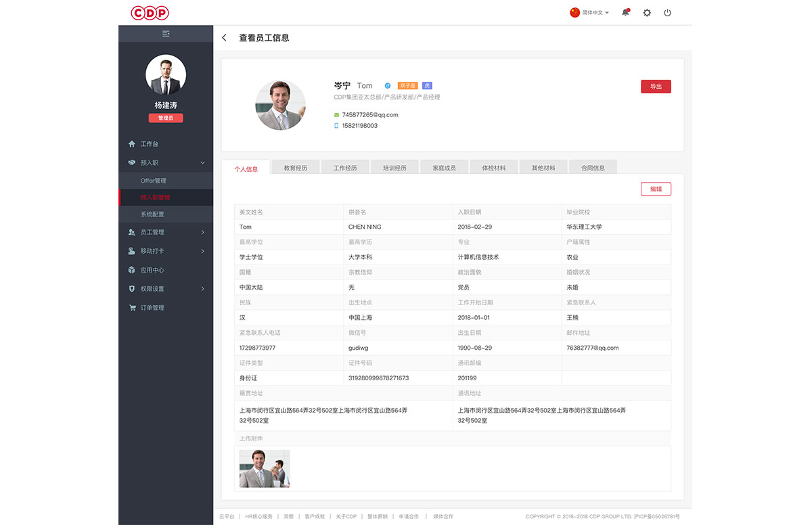Click the 应用中心 cube icon
This screenshot has width=812, height=525.
click(x=132, y=270)
